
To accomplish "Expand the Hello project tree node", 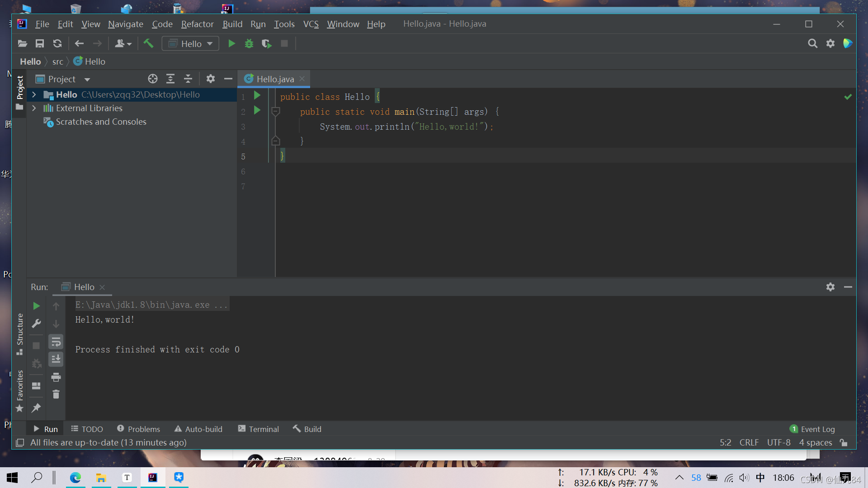I will tap(34, 94).
